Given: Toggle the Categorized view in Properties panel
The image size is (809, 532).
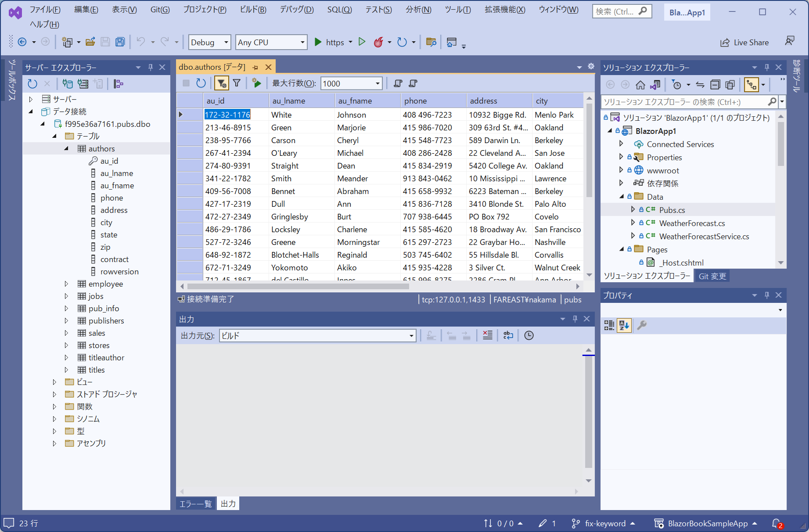Looking at the screenshot, I should (x=609, y=325).
